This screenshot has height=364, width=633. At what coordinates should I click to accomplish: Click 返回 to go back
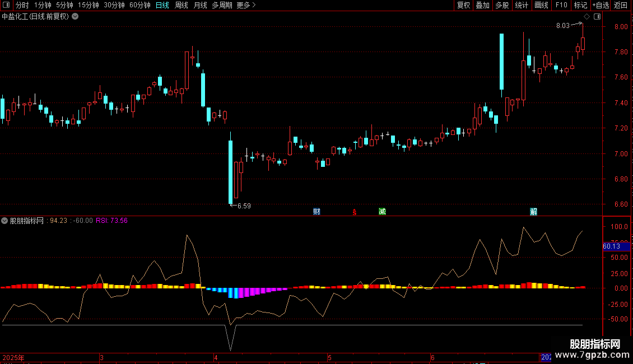click(621, 5)
